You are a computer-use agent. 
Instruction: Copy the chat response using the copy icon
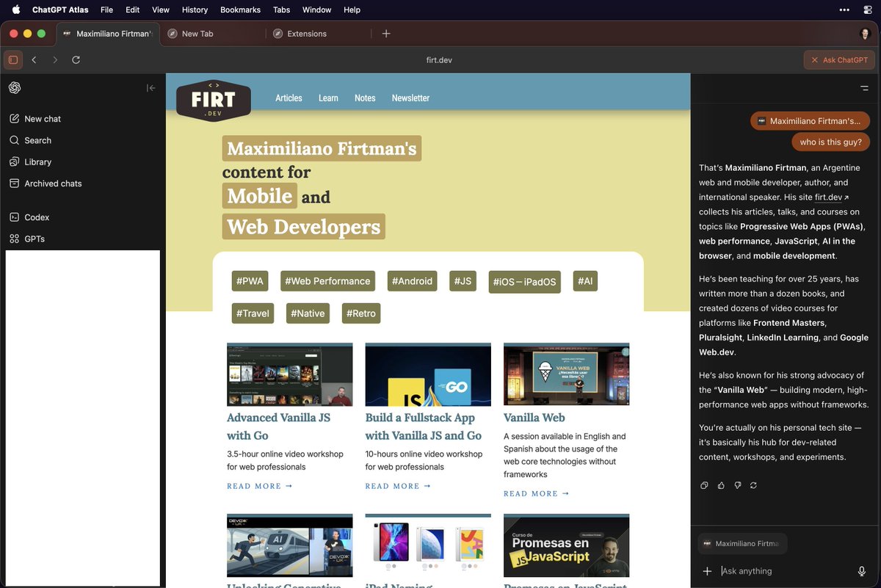point(703,485)
